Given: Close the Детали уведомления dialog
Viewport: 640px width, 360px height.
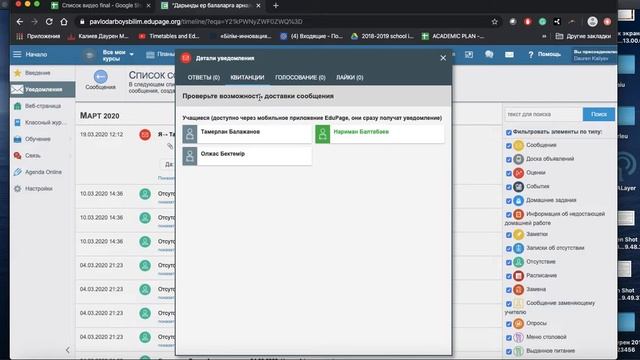Looking at the screenshot, I should pyautogui.click(x=443, y=58).
